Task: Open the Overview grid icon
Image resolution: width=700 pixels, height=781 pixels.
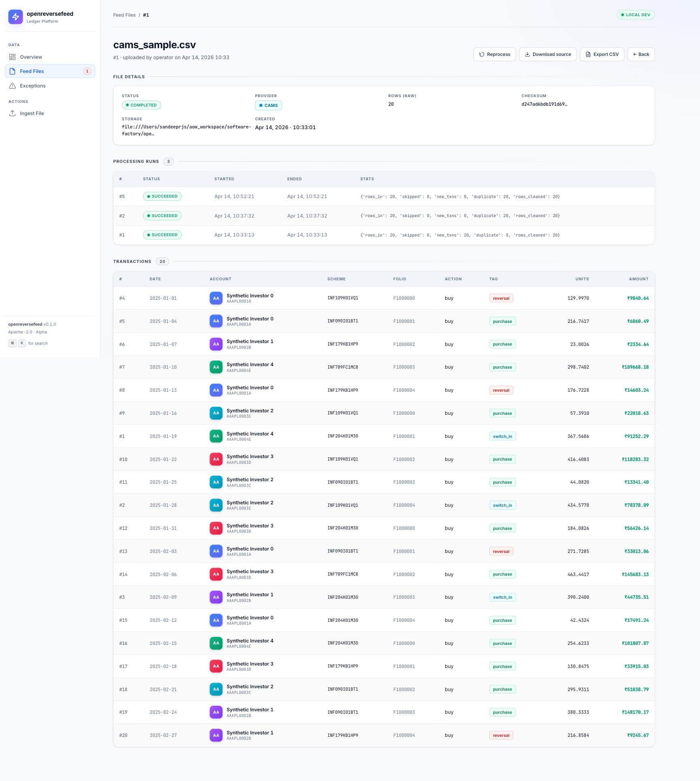Action: click(13, 57)
